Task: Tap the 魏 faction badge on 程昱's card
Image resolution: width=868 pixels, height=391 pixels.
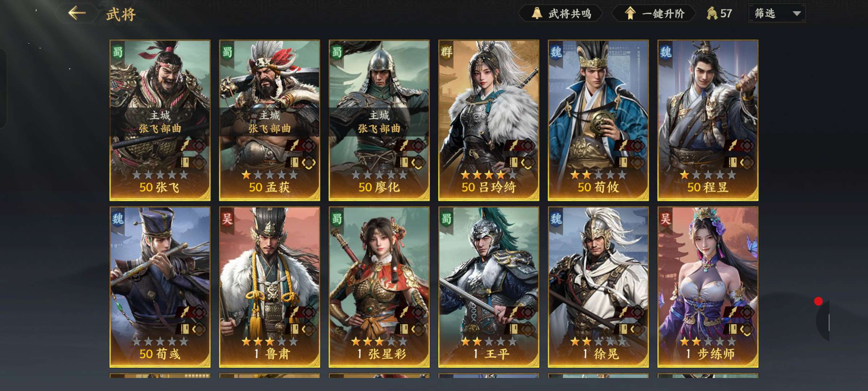Action: click(x=665, y=53)
